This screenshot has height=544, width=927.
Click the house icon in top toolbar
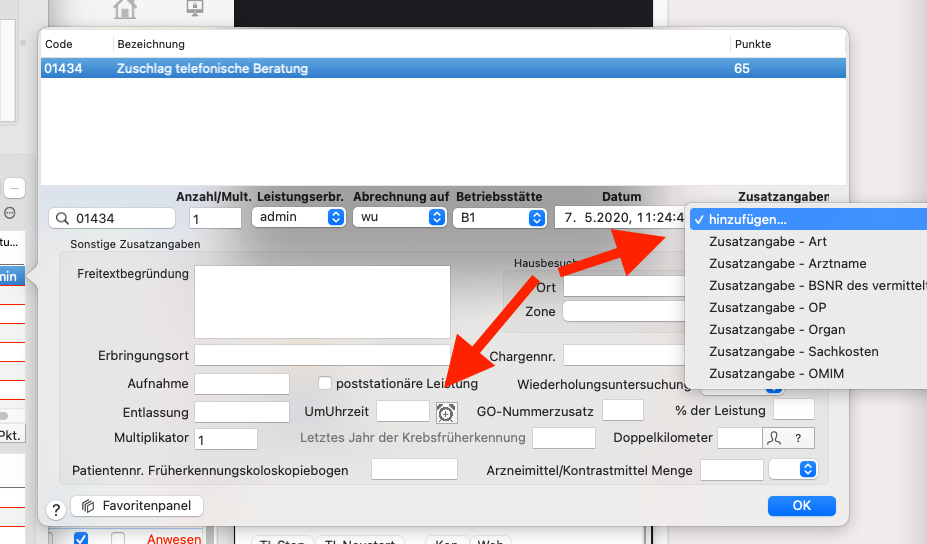125,9
